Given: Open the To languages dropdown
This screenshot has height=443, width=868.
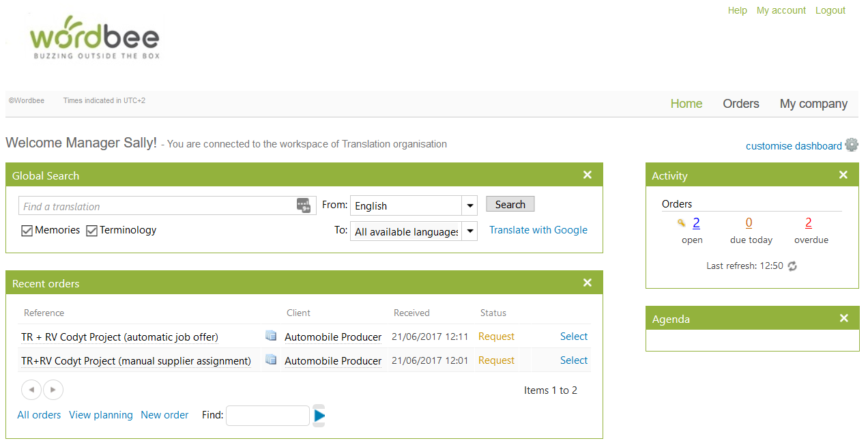Looking at the screenshot, I should pyautogui.click(x=469, y=231).
